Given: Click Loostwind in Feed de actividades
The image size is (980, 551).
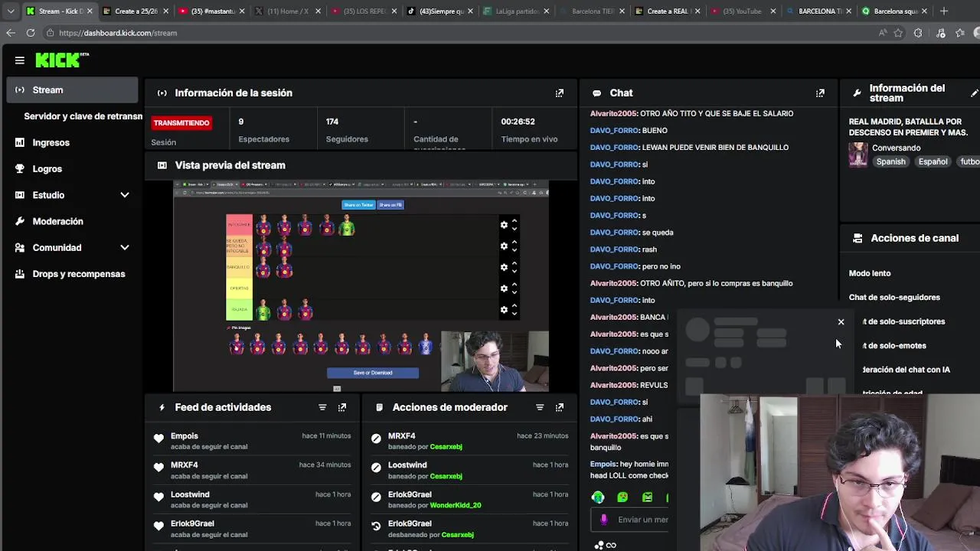Looking at the screenshot, I should (x=190, y=495).
